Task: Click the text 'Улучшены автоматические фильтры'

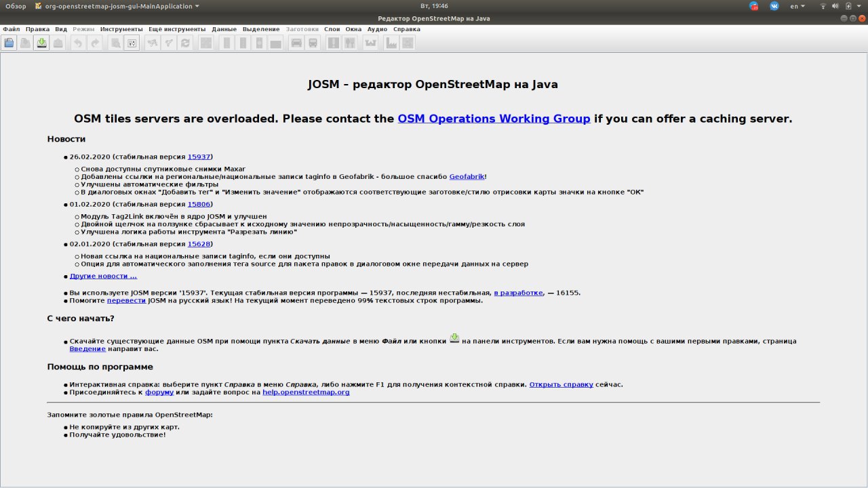Action: coord(149,184)
